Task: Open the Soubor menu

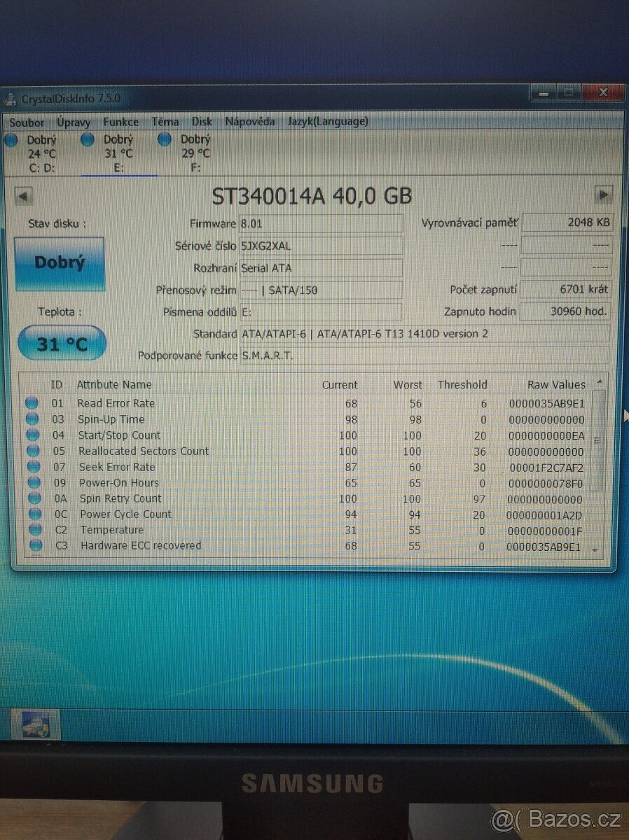Action: 27,122
